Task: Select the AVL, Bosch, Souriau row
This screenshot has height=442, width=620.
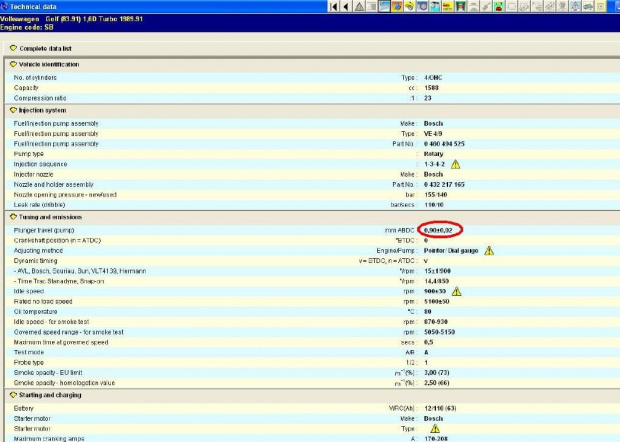Action: click(x=80, y=271)
